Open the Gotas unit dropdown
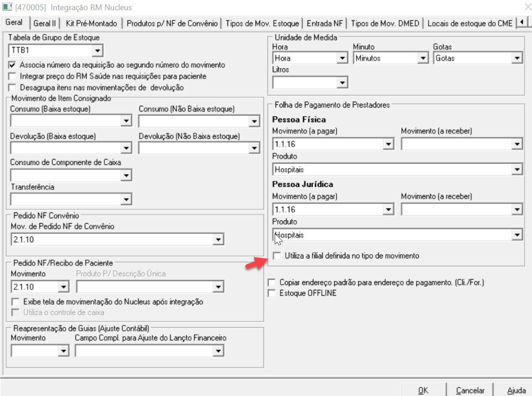532x396 pixels. pyautogui.click(x=517, y=58)
